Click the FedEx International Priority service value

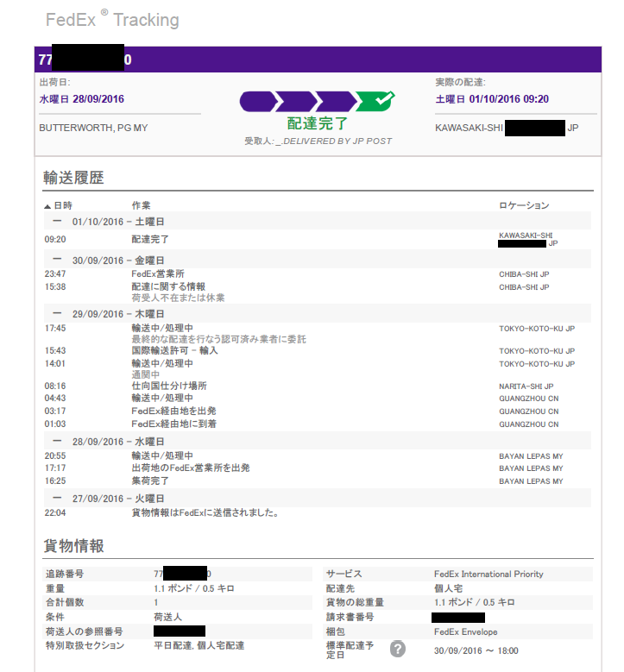[488, 574]
